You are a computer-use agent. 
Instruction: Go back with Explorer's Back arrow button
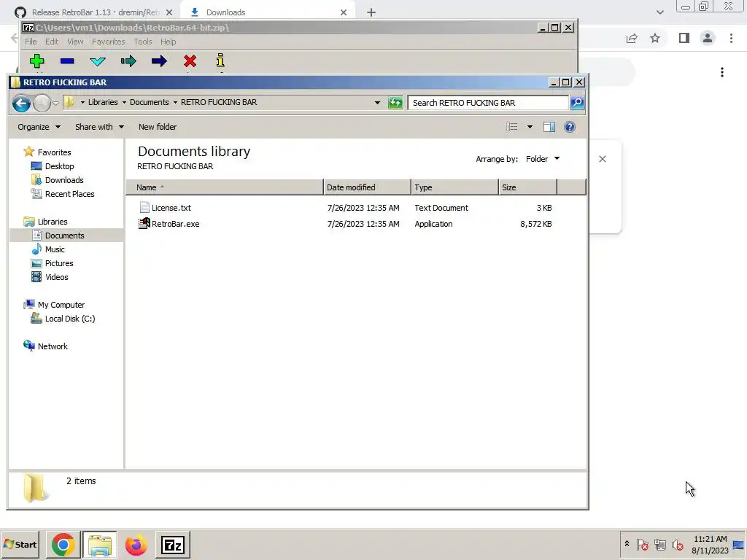coord(21,103)
